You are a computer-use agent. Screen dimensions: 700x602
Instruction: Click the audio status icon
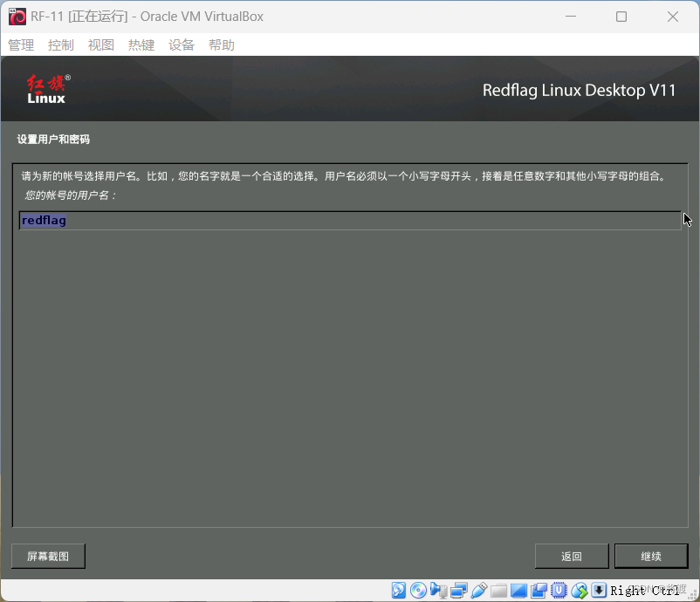click(x=438, y=590)
